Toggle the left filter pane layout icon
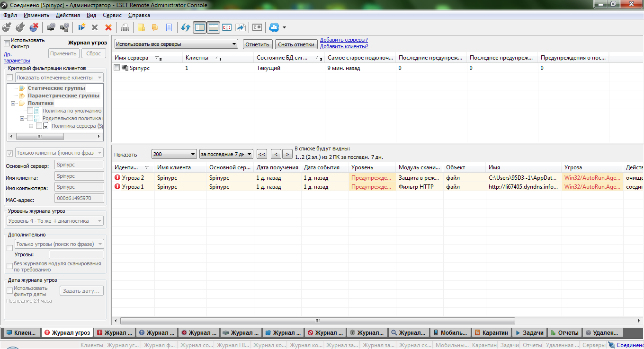 [200, 27]
